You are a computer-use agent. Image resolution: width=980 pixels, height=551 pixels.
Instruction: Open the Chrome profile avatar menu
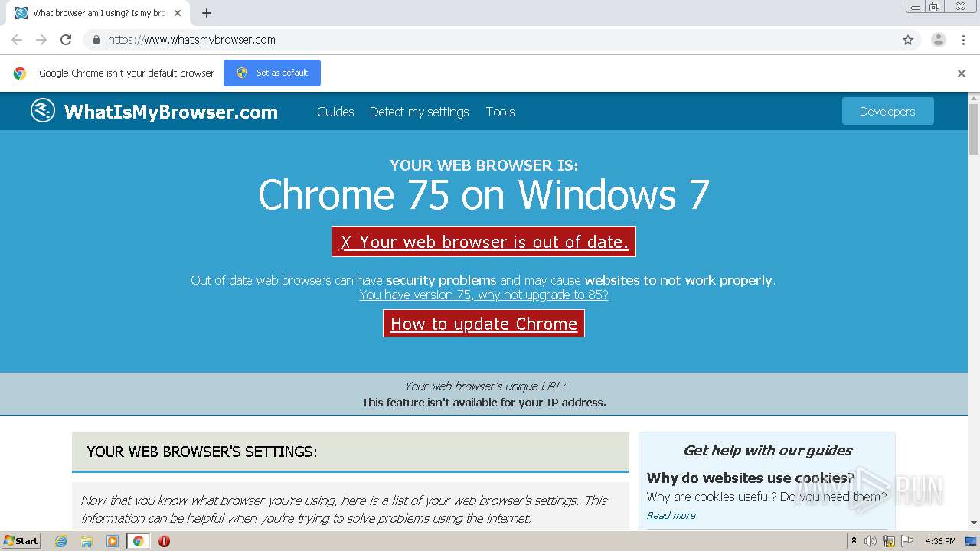point(939,40)
